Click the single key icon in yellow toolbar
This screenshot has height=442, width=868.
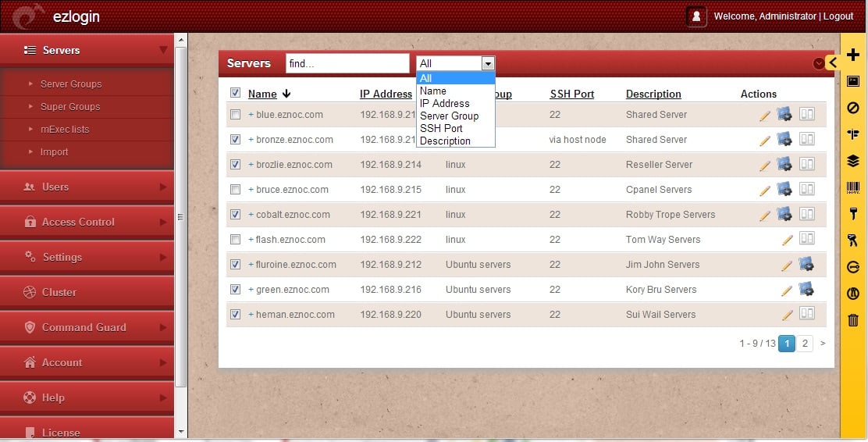(853, 214)
